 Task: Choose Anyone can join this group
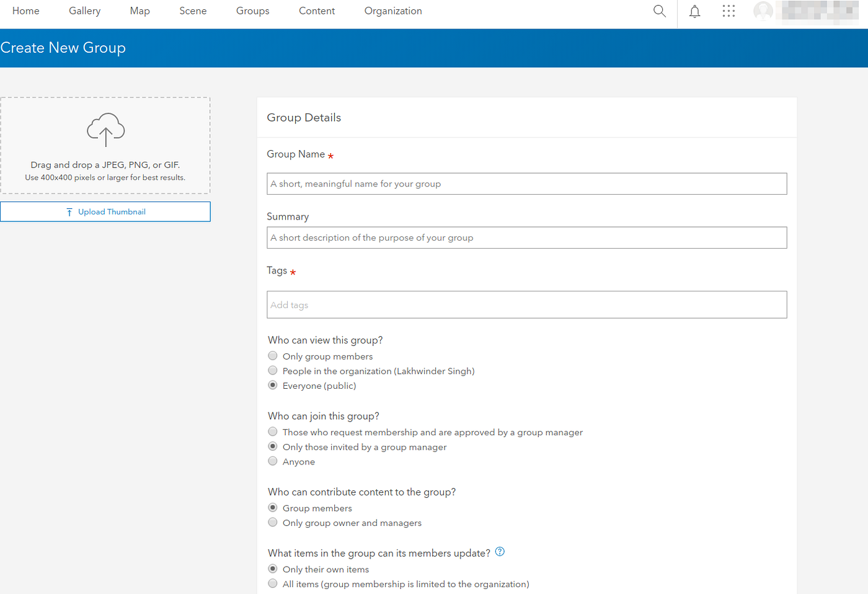(273, 461)
